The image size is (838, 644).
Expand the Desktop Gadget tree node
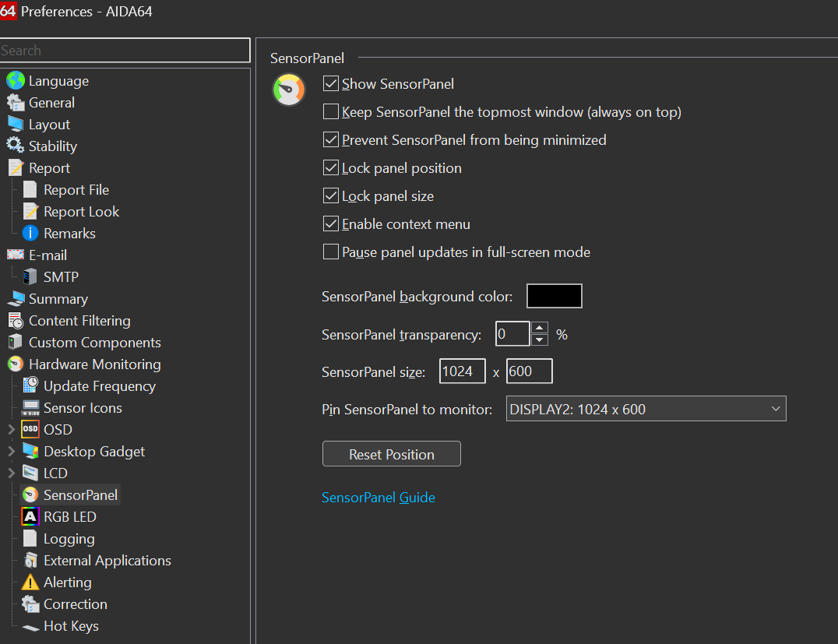pos(11,452)
